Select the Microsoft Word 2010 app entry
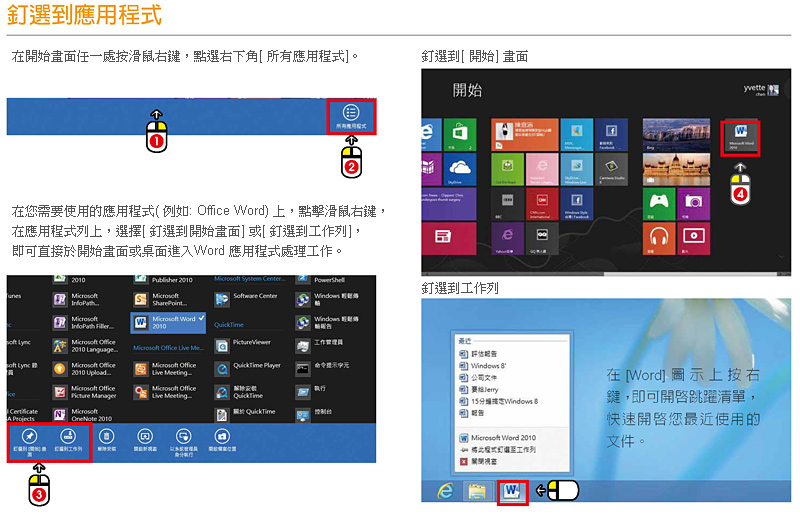Viewport: 800px width, 527px height. coord(168,322)
